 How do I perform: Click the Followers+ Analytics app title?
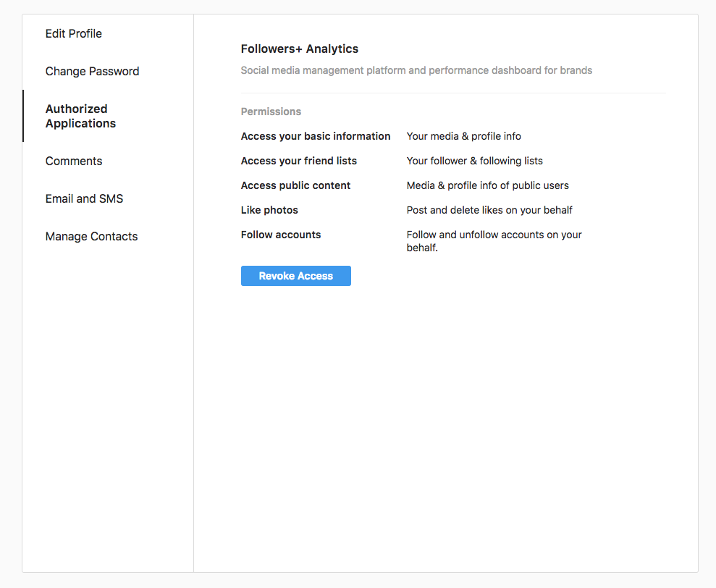(300, 49)
